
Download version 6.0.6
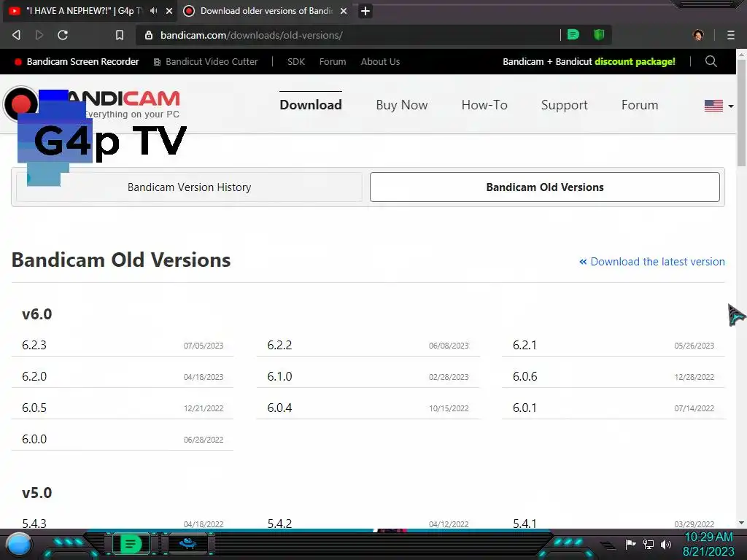tap(613, 377)
